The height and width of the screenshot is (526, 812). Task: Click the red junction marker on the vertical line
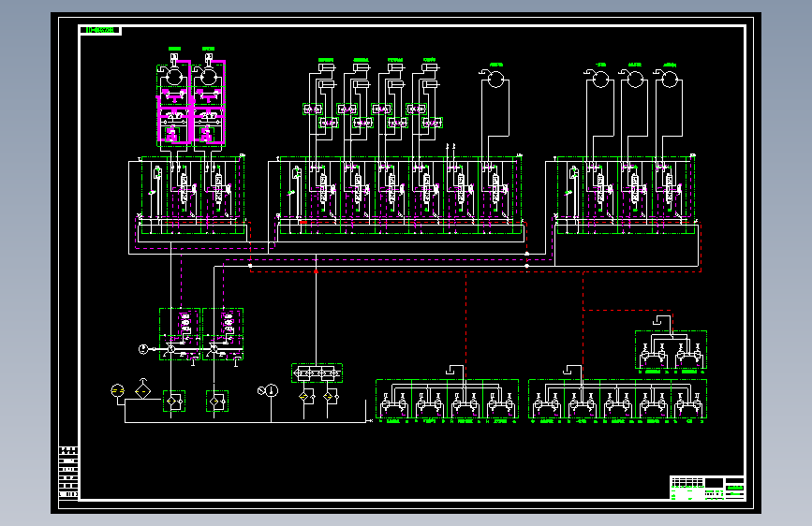(316, 270)
